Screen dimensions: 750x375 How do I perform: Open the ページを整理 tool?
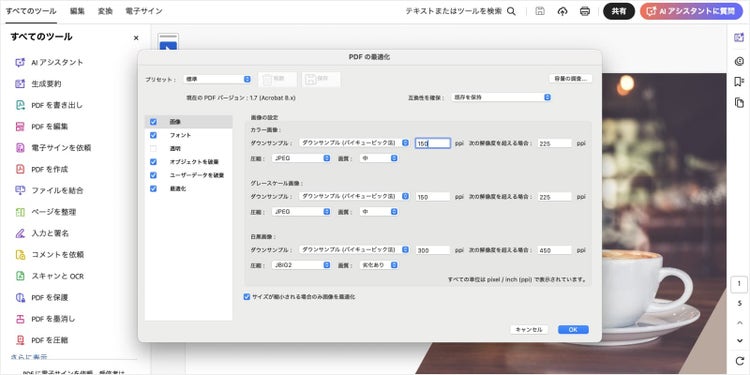(x=45, y=212)
